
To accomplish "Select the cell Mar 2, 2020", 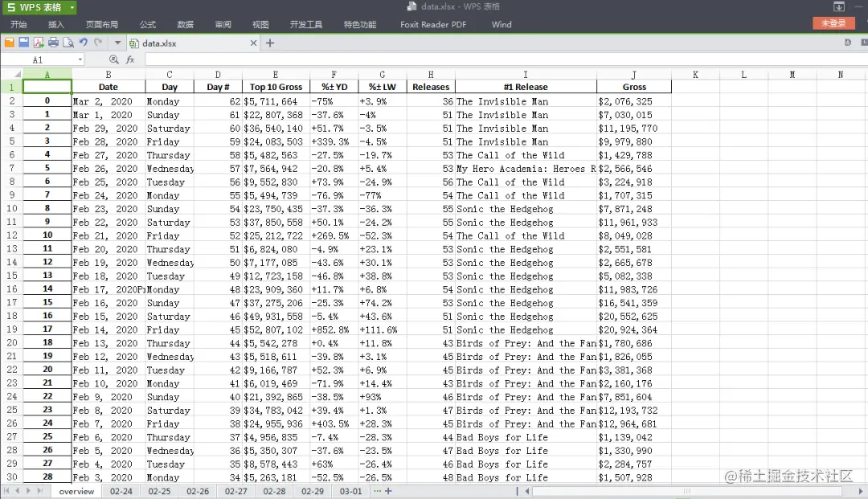I will pyautogui.click(x=108, y=101).
